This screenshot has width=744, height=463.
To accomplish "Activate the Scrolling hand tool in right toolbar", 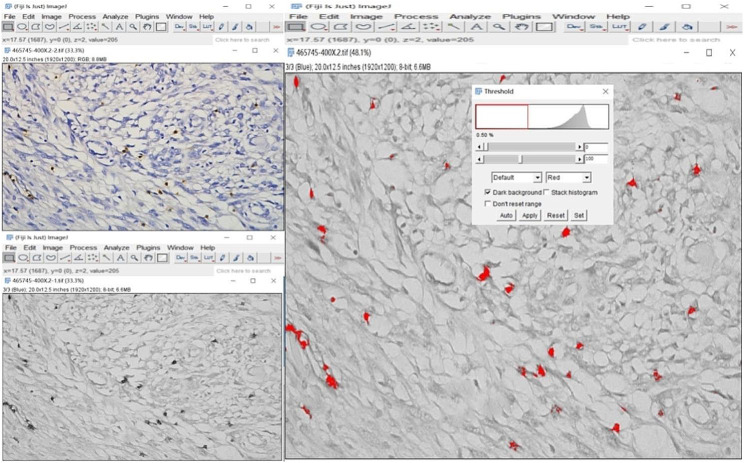I will [521, 27].
